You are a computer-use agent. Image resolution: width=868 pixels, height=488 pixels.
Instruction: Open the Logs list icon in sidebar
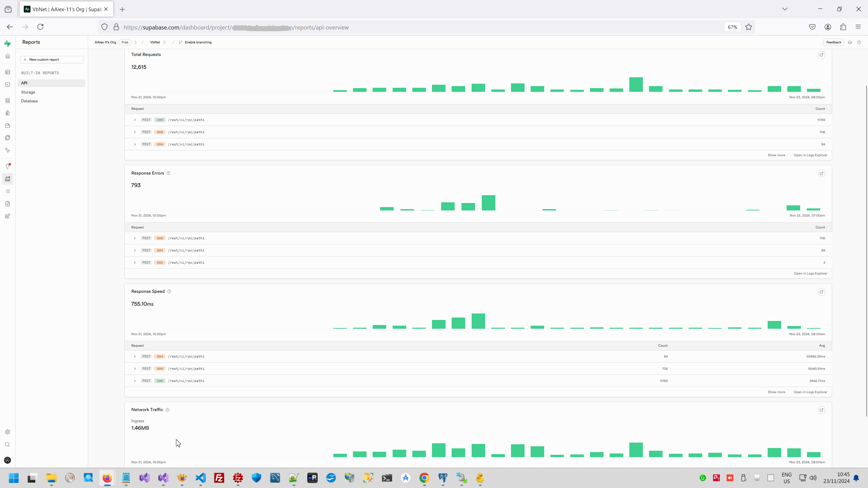(7, 191)
